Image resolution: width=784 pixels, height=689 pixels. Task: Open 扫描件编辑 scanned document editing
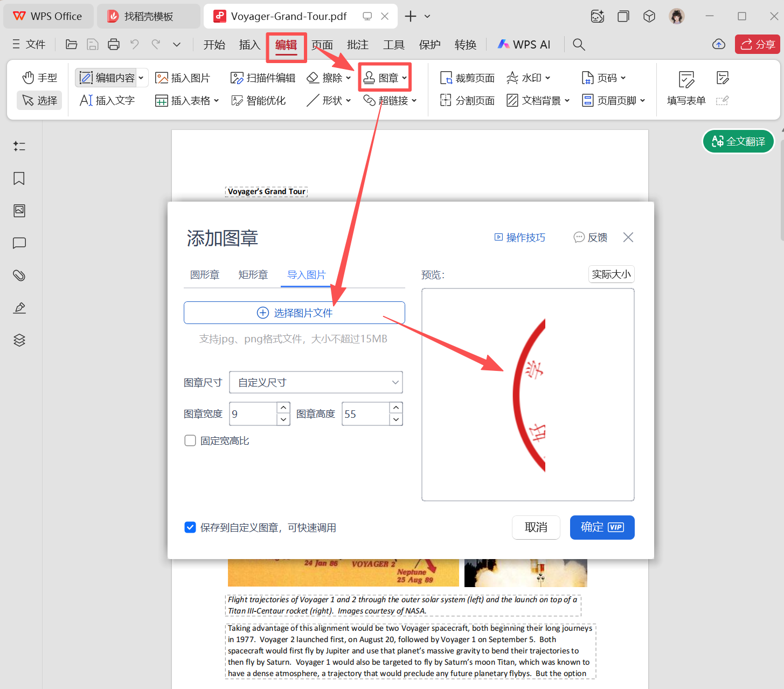point(262,77)
